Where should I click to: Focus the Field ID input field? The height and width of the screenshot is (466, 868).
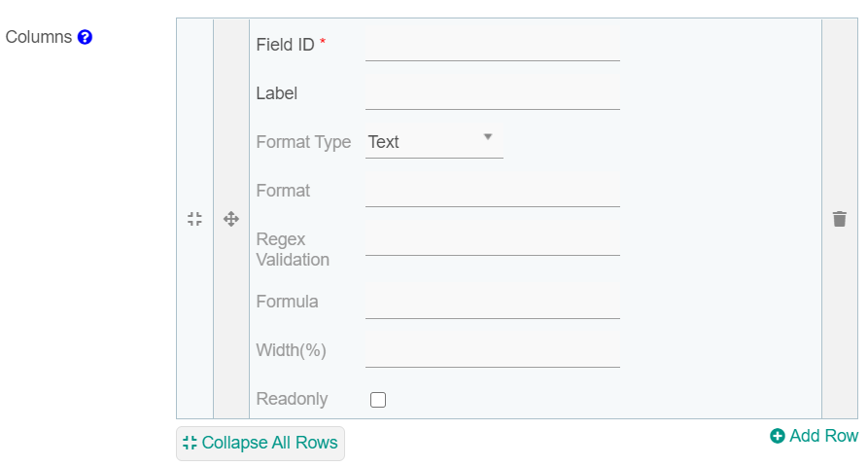coord(492,45)
